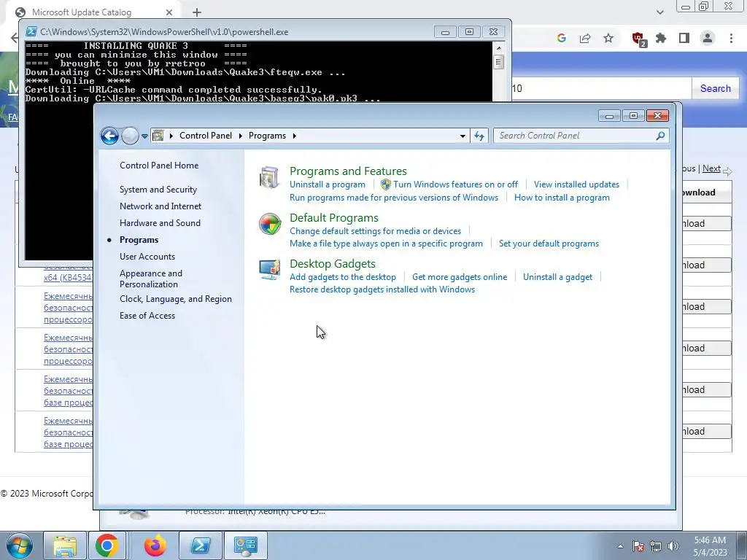Open Uninstall a gadget link

pos(557,277)
